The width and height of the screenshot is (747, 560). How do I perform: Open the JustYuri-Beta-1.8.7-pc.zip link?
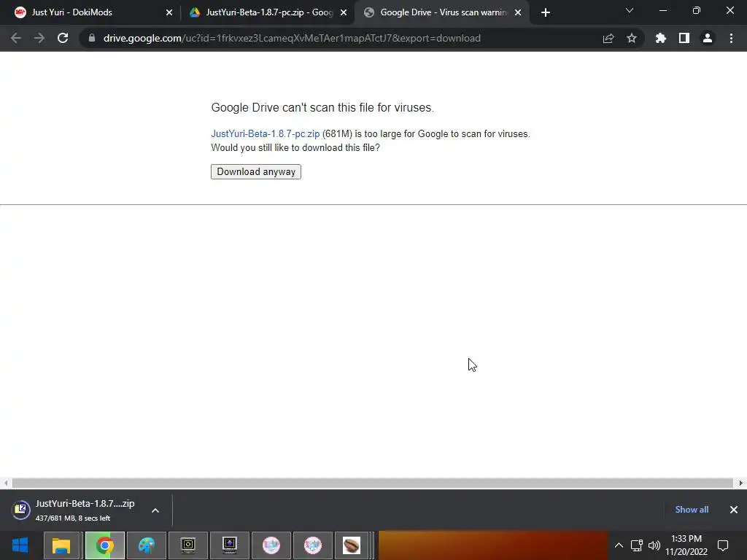point(266,134)
